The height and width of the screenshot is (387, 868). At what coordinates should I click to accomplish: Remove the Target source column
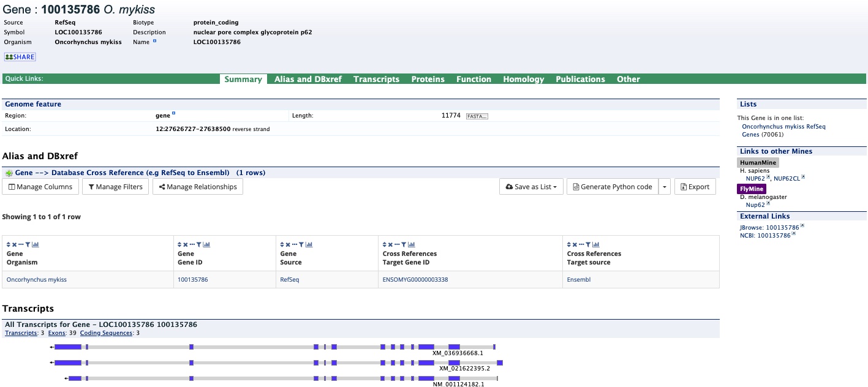click(x=575, y=244)
